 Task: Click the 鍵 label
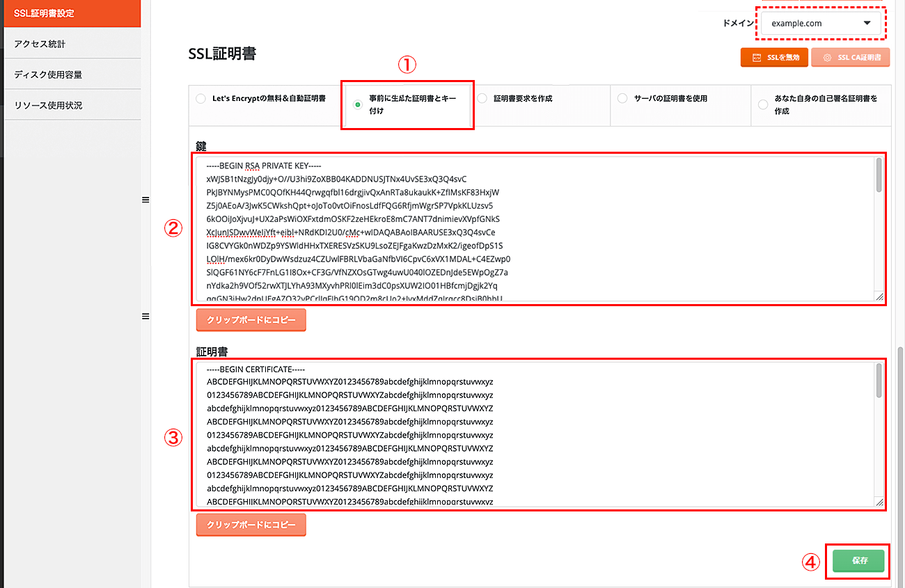click(201, 146)
